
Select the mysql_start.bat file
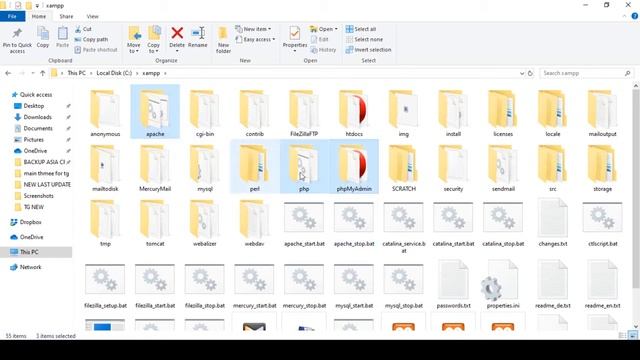click(x=354, y=286)
